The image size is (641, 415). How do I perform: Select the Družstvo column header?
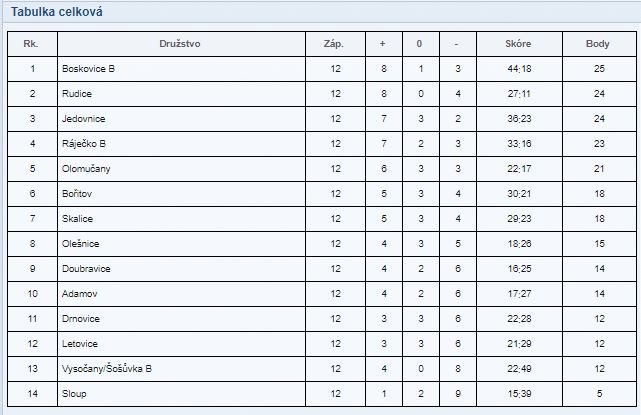click(180, 44)
